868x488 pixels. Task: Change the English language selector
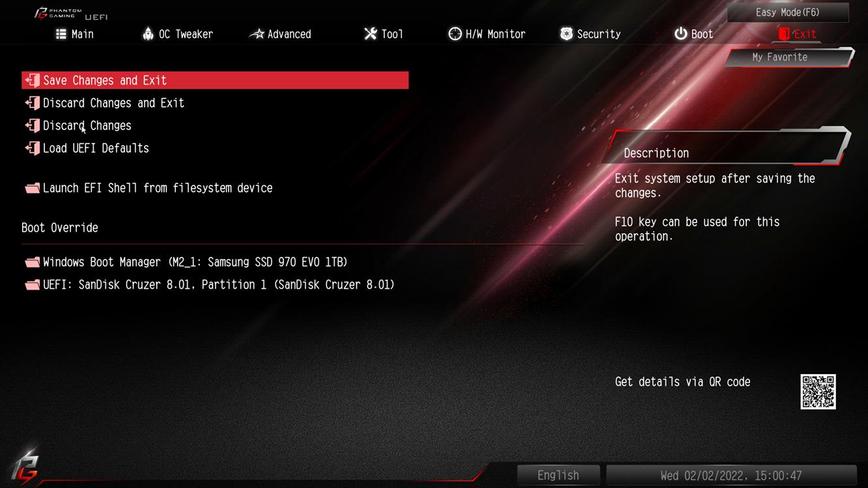558,476
